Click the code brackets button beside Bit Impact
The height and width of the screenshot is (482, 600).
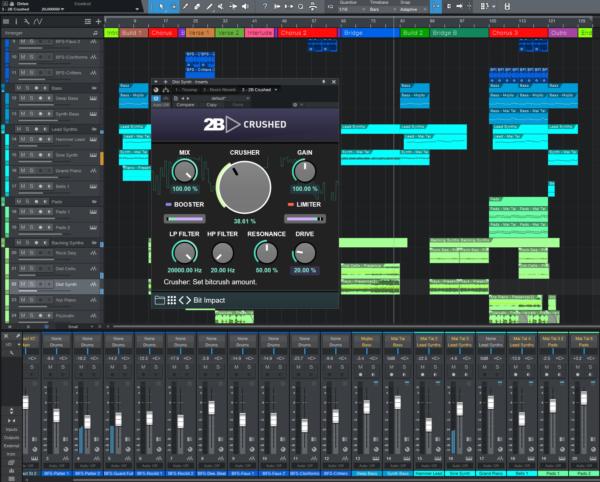[185, 300]
